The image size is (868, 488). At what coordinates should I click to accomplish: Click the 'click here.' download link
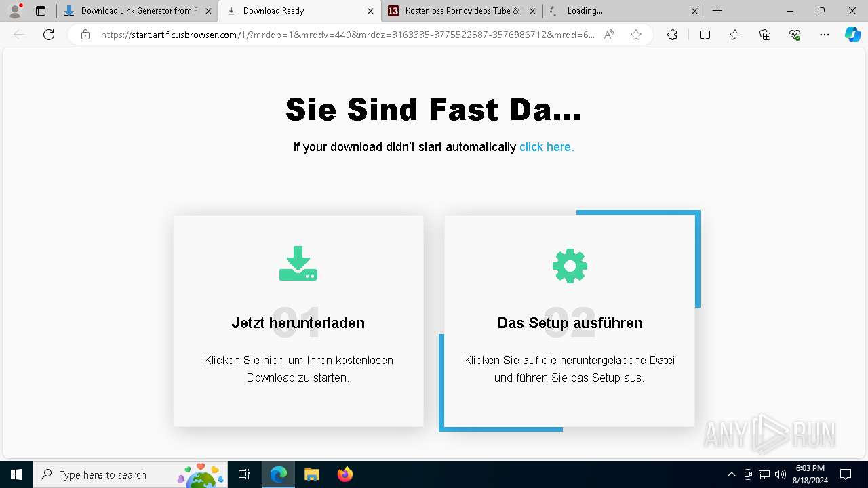[547, 147]
